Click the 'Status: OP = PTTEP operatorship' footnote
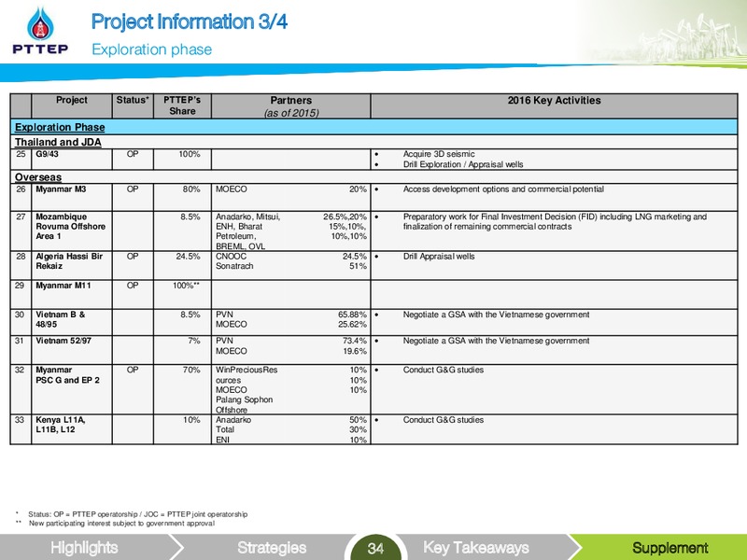747x560 pixels. pyautogui.click(x=137, y=514)
